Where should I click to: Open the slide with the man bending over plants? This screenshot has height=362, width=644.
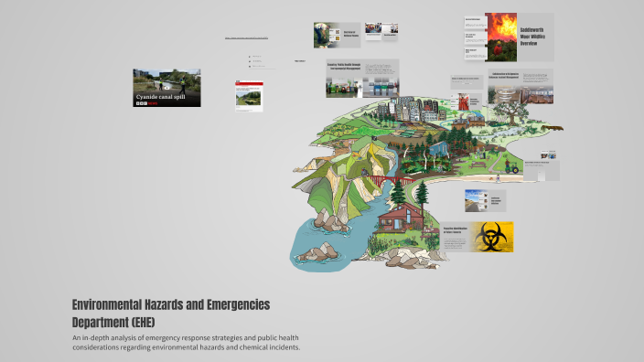[338, 35]
